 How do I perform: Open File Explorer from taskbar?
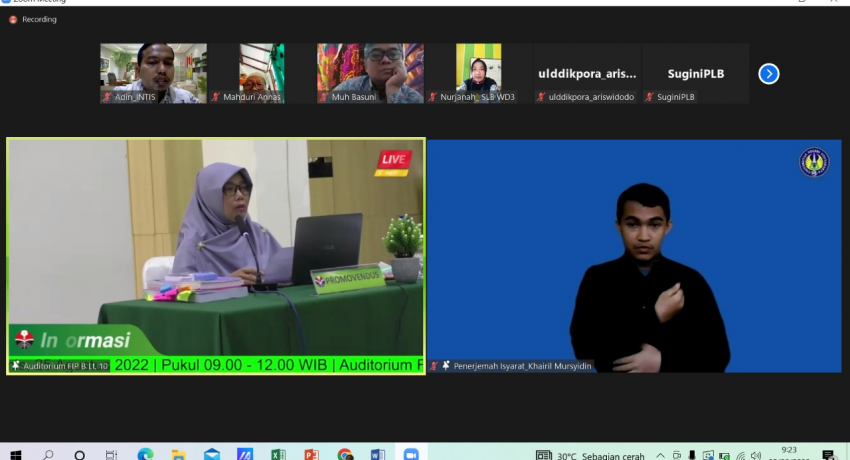pos(178,455)
